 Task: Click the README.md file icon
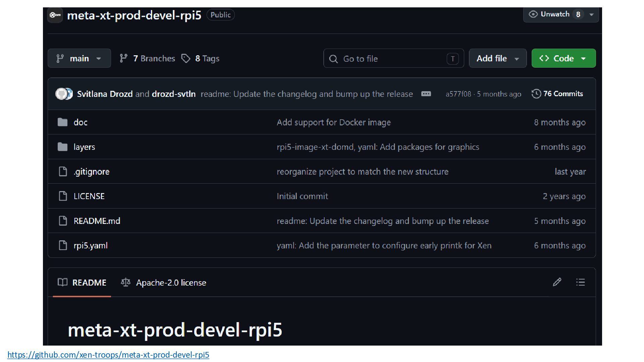click(63, 221)
